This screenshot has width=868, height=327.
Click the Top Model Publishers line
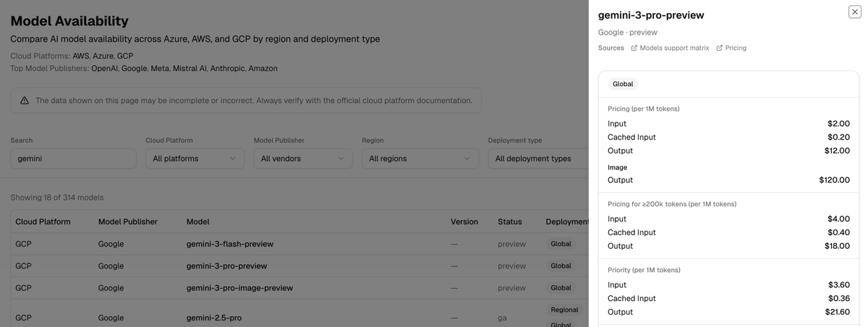click(144, 68)
